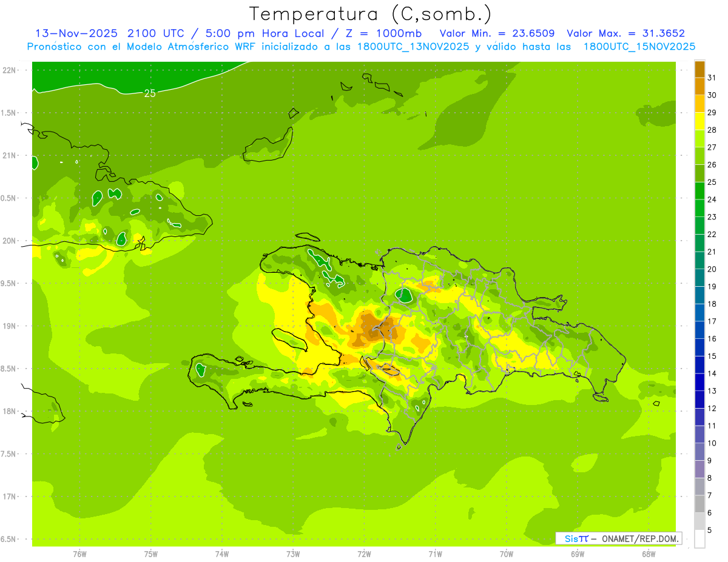The width and height of the screenshot is (728, 562).
Task: Click the legend band between 30 and 31
Action: [x=699, y=86]
